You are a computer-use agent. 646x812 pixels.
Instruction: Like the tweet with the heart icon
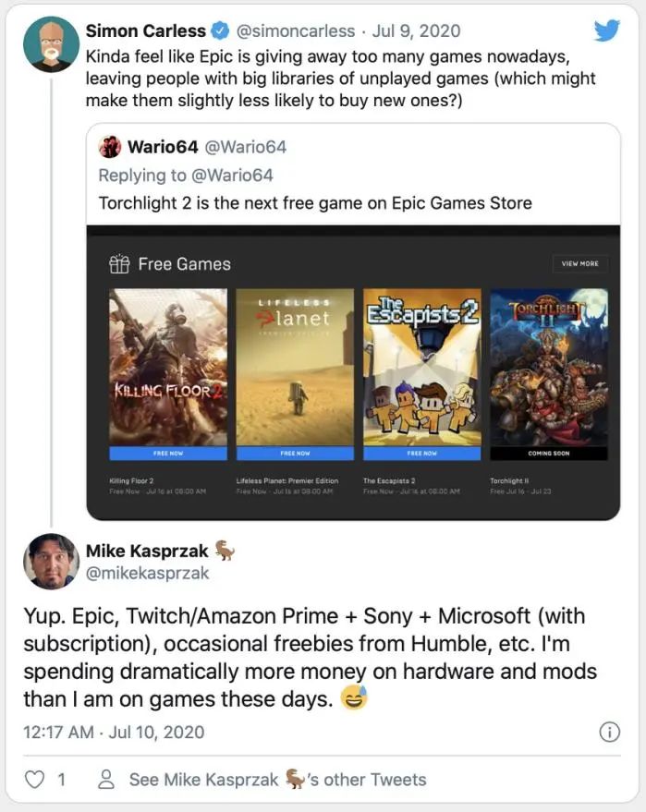click(x=34, y=780)
